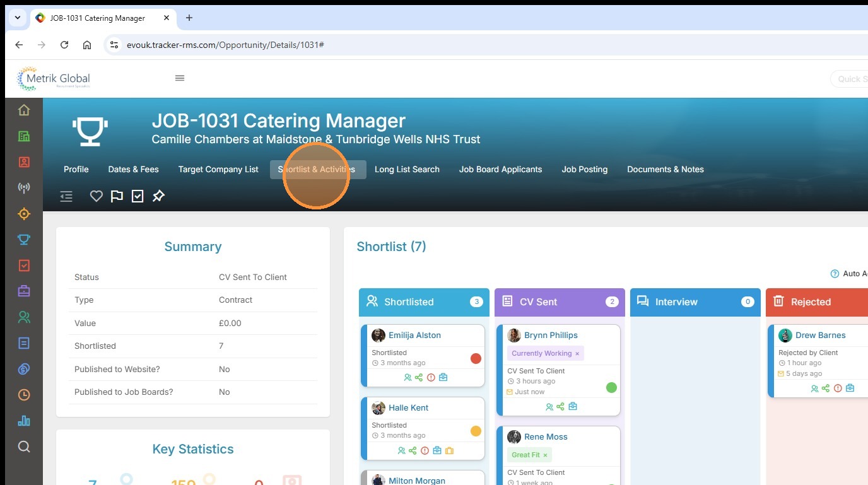868x485 pixels.
Task: Open Drew Barnes' candidate record
Action: [821, 336]
